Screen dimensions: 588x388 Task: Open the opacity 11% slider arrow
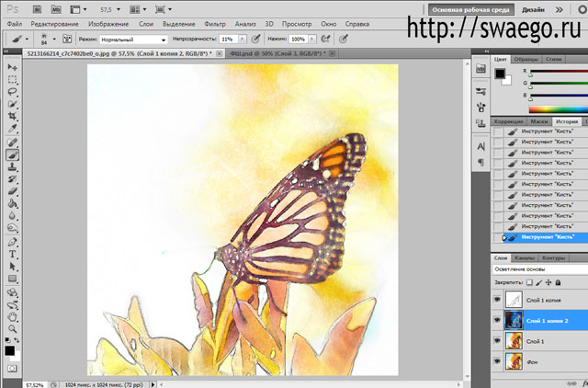tap(243, 39)
